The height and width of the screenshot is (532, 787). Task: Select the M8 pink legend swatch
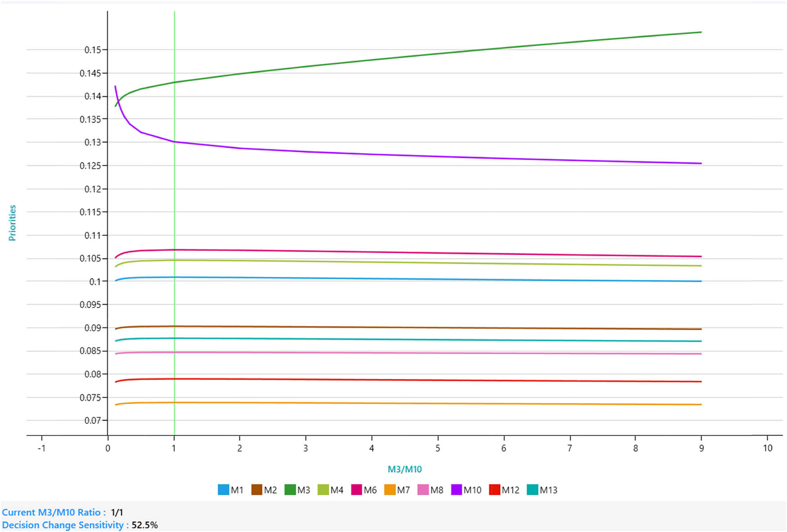tap(423, 490)
